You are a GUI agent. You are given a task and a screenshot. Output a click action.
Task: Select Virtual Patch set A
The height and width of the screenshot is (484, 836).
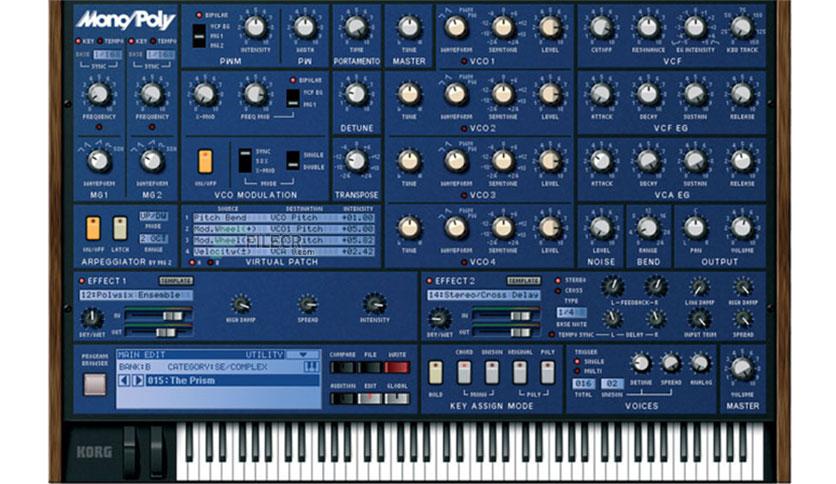[192, 262]
